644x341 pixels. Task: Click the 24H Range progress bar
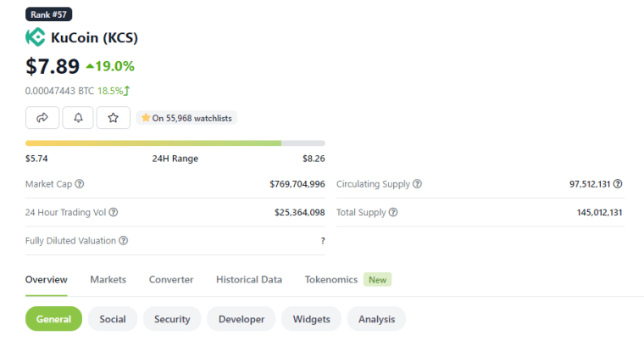(175, 143)
